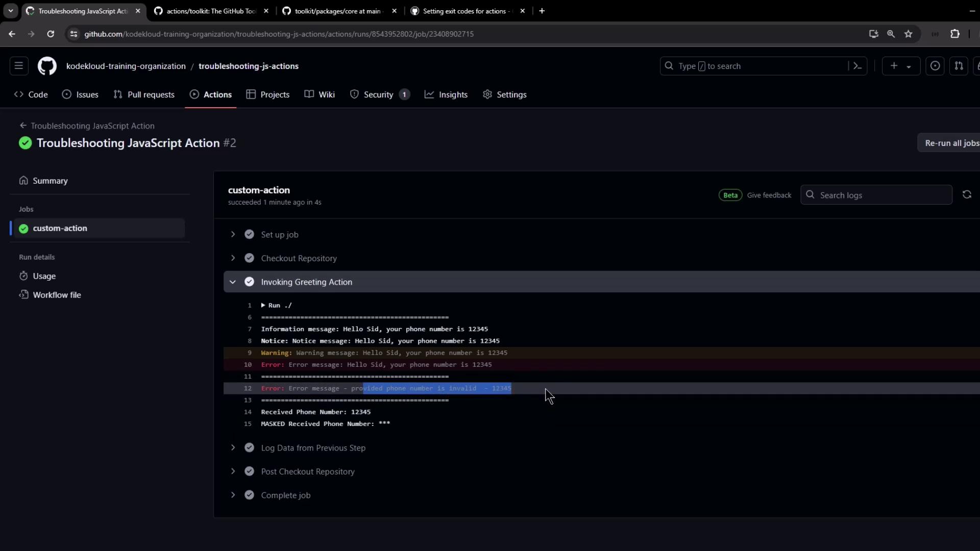Open the Workflow file link

tap(57, 295)
